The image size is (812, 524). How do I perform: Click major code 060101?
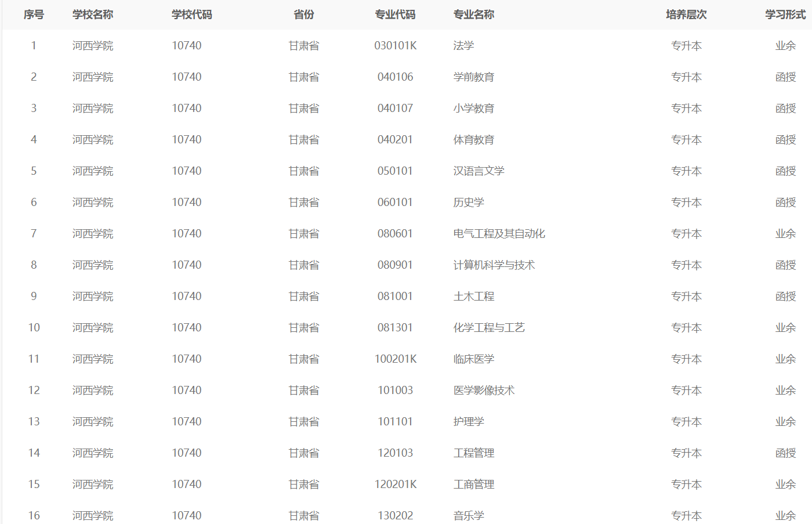tap(396, 203)
